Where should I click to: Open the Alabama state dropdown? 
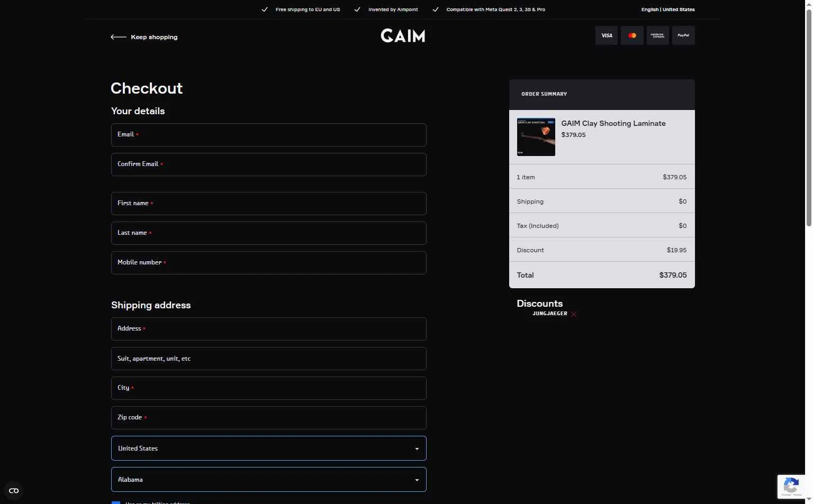tap(269, 480)
